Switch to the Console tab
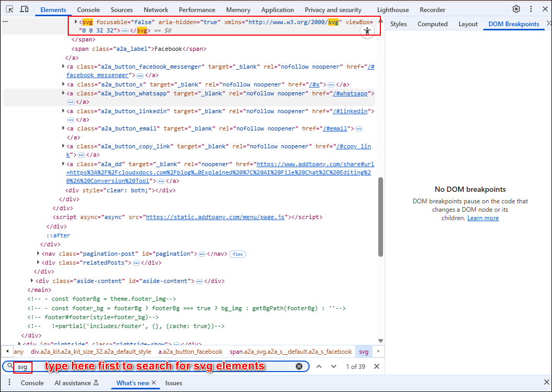This screenshot has height=392, width=552. 88,10
